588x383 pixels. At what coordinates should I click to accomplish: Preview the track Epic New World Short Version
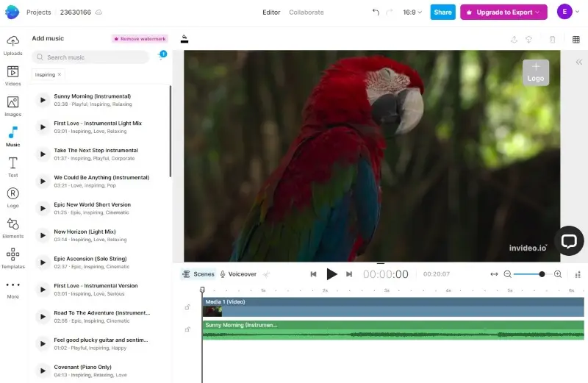click(x=43, y=208)
